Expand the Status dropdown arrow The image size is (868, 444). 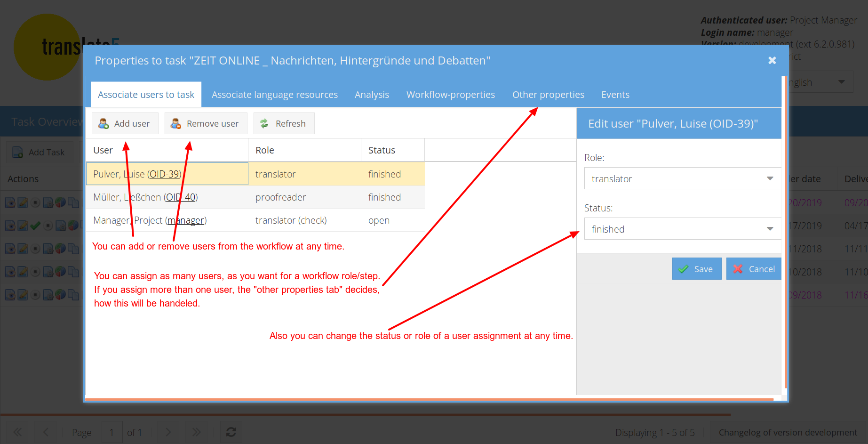coord(770,229)
